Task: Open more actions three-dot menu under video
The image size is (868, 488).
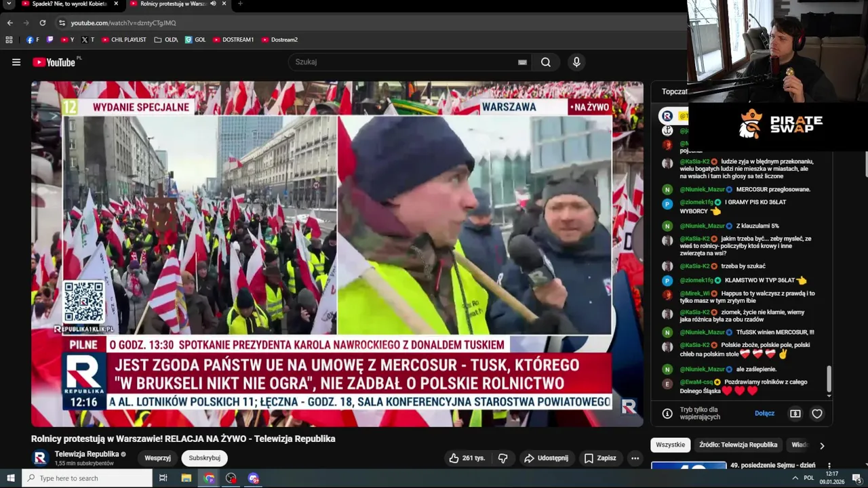Action: click(x=635, y=458)
